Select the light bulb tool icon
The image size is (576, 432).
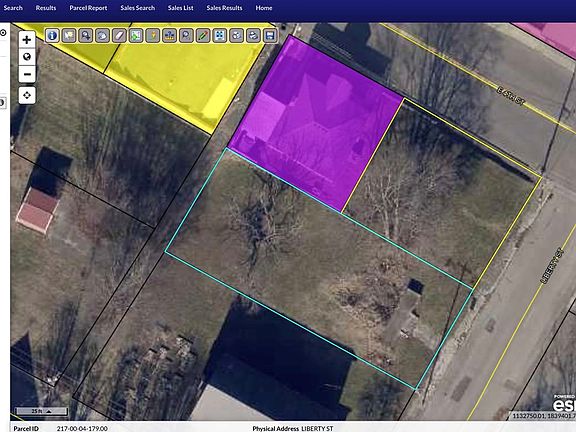(153, 36)
